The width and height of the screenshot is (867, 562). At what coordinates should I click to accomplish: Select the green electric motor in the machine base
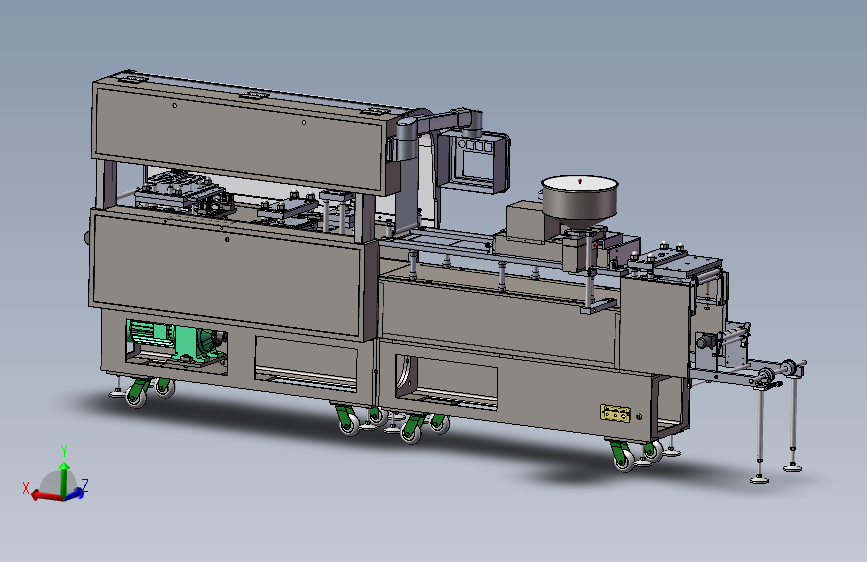(175, 340)
